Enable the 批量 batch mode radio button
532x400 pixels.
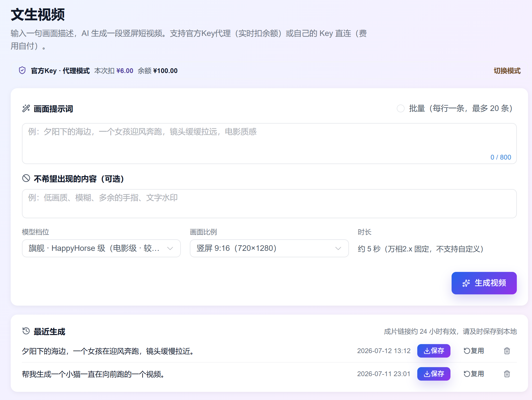(x=401, y=108)
